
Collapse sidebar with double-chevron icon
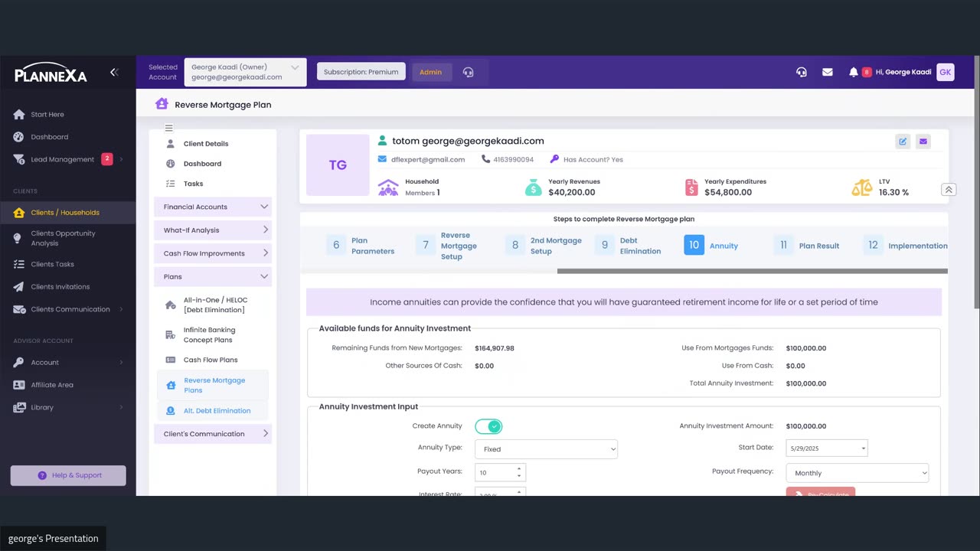click(114, 72)
